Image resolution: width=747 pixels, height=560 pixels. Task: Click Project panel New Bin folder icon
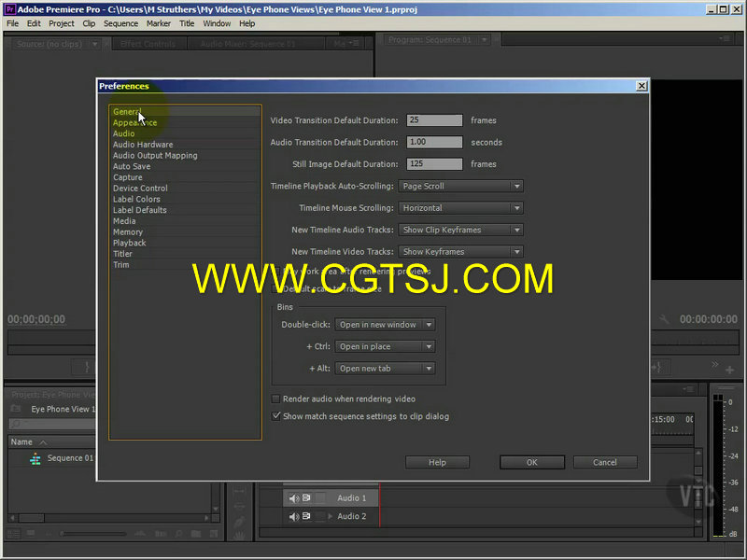(196, 534)
